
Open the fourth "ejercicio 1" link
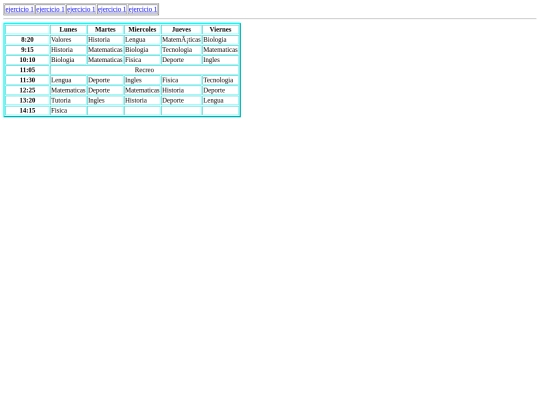pyautogui.click(x=112, y=9)
